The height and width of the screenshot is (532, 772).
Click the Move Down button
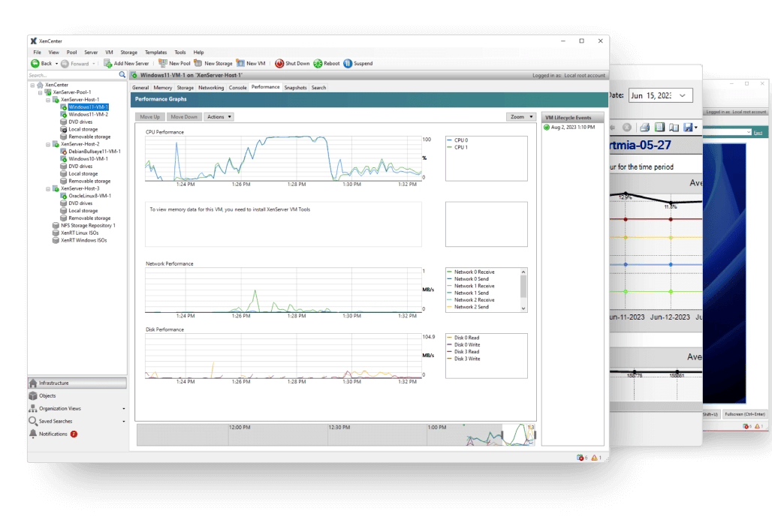pyautogui.click(x=184, y=116)
